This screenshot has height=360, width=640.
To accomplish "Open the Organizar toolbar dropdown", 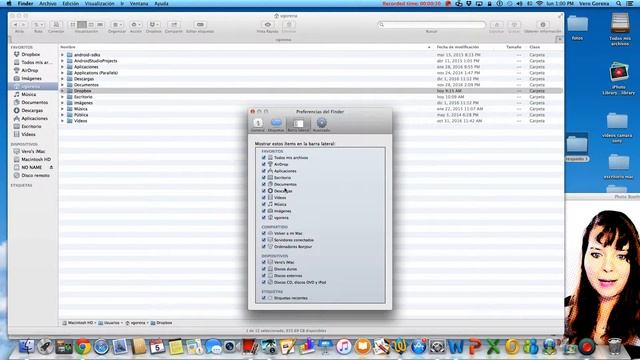I will click(x=117, y=25).
